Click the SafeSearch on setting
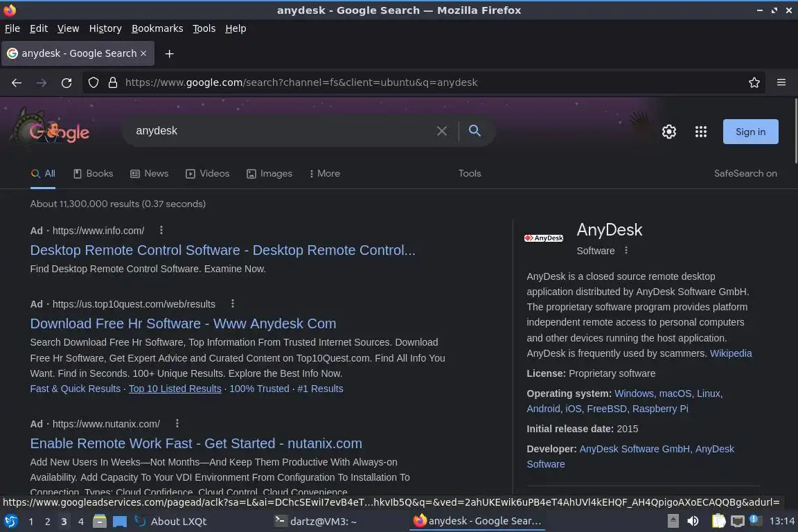This screenshot has width=798, height=532. click(x=745, y=174)
